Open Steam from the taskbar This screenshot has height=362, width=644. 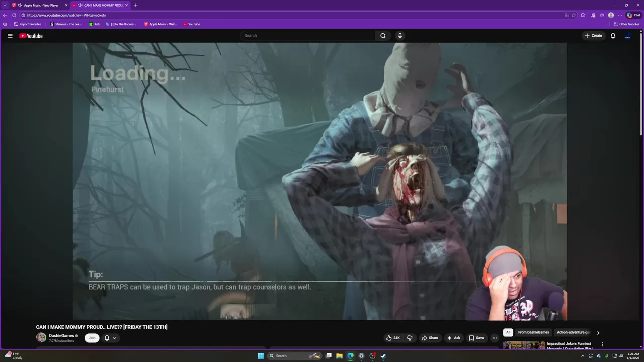tap(383, 356)
